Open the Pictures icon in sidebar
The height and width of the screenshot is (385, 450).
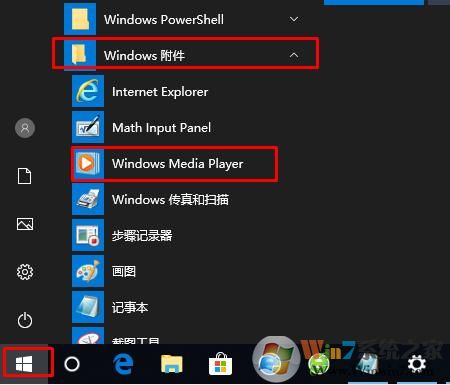25,224
